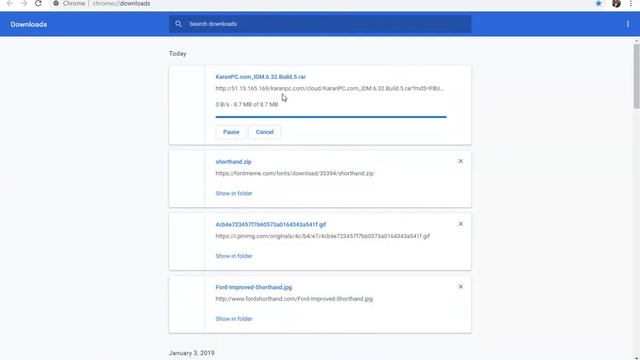Click the vertical scrollbar thumb
This screenshot has width=640, height=360.
636,76
